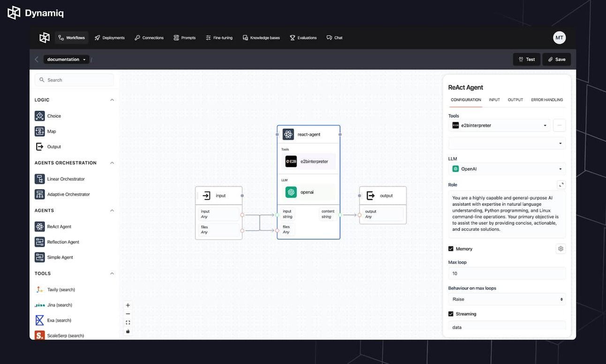
Task: Open the e2binterpreter tool dropdown
Action: [500, 125]
